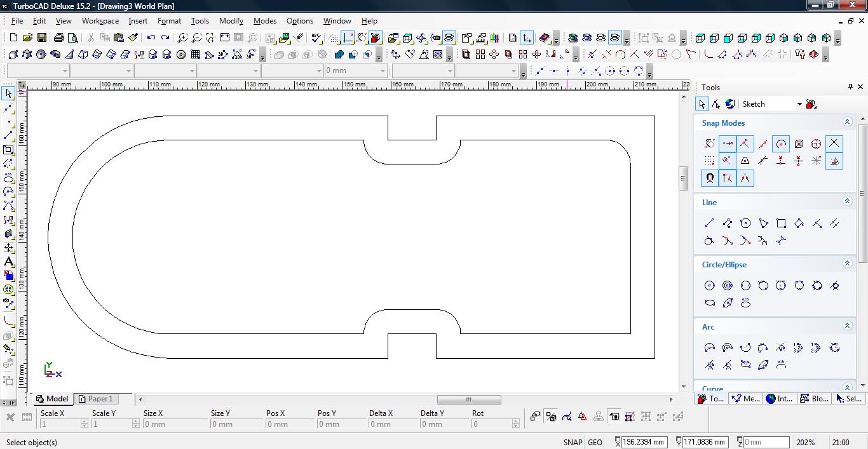Collapse the Snap Modes section

(847, 122)
